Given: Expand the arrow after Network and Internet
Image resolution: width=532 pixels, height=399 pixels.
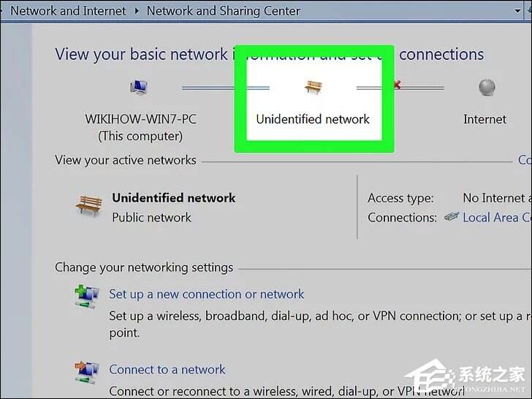Looking at the screenshot, I should tap(137, 11).
